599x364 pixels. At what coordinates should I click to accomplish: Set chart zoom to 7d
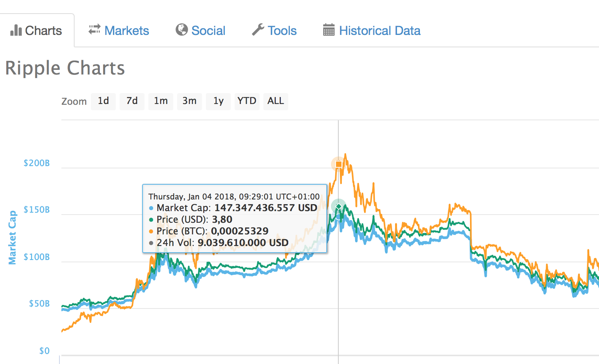(132, 101)
